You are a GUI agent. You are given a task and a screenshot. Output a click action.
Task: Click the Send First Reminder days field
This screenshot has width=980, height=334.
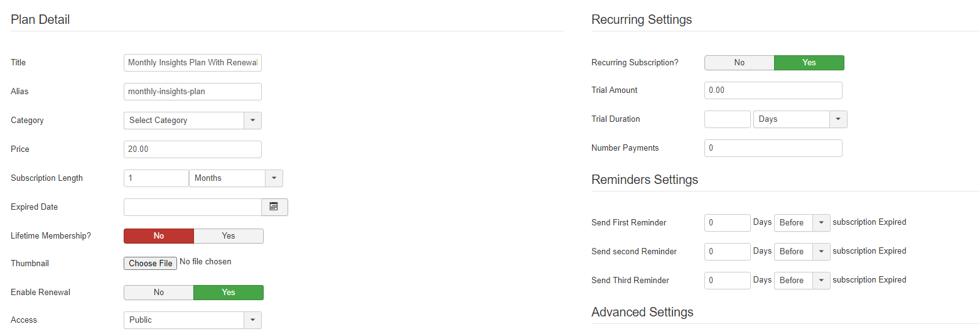click(728, 223)
